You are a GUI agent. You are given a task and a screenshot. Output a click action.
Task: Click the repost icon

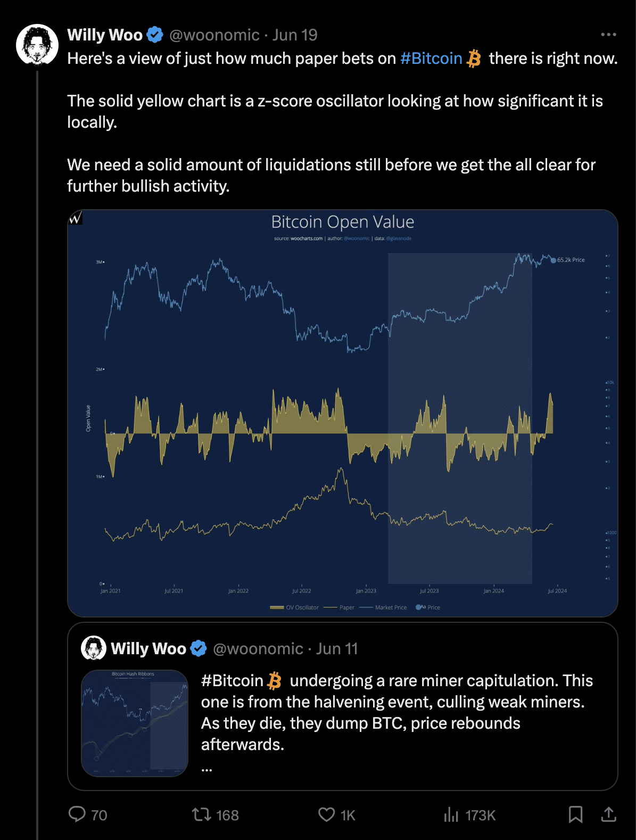pos(202,814)
